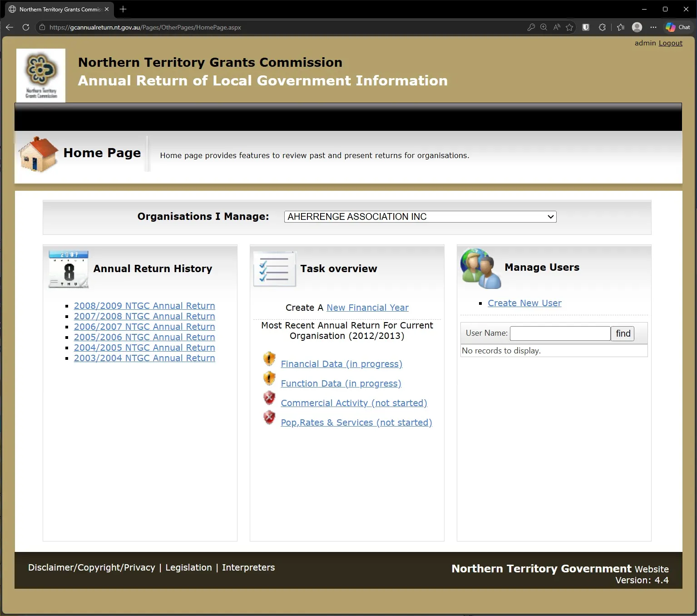Open a new browser tab
Image resolution: width=697 pixels, height=616 pixels.
point(123,9)
